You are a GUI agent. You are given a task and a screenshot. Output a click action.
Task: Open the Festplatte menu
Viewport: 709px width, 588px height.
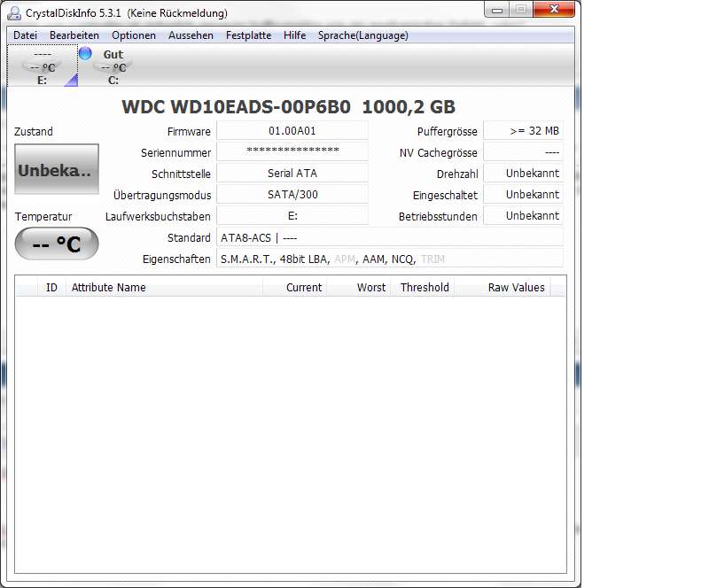(x=248, y=35)
